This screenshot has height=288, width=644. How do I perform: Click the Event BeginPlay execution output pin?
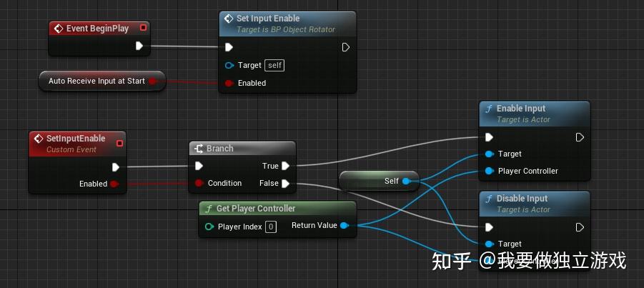[x=139, y=46]
